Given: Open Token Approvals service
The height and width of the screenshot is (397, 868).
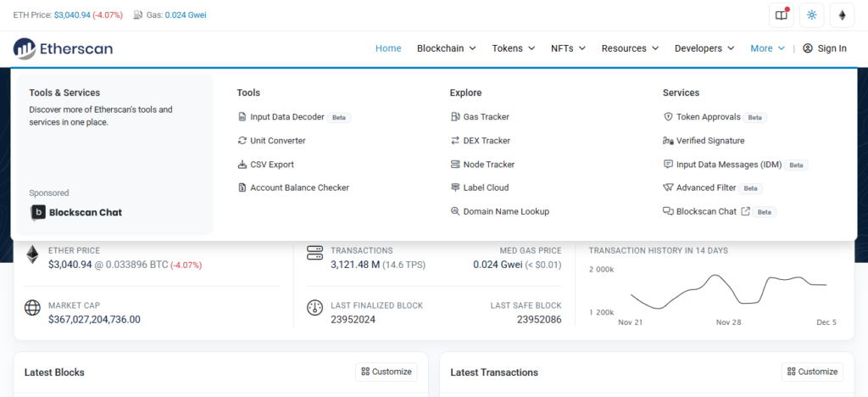Looking at the screenshot, I should pos(708,117).
